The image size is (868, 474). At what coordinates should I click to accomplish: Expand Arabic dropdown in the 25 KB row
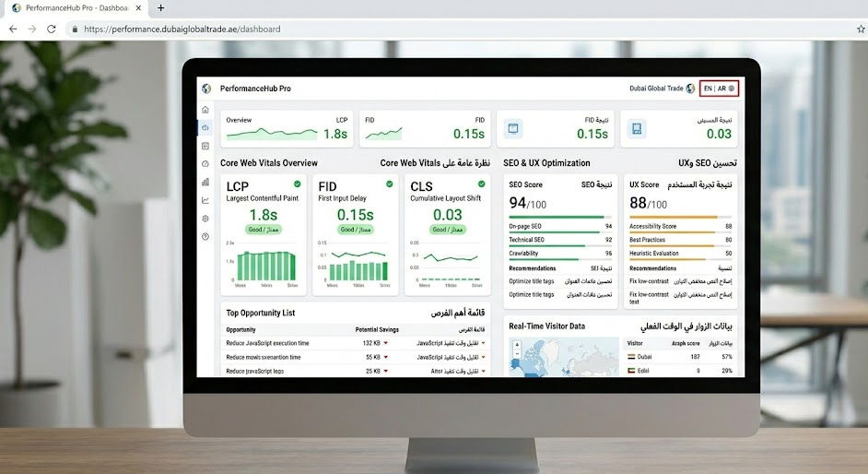coord(483,371)
